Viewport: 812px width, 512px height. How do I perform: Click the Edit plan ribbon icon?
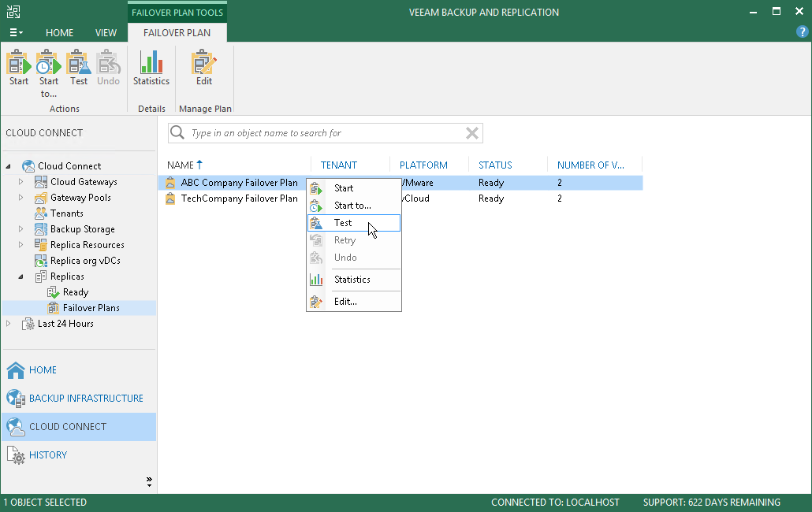coord(204,67)
